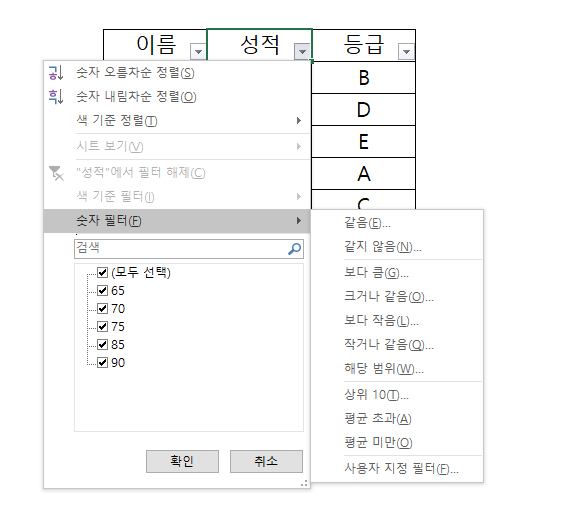
Task: Click the clear filter funnel icon
Action: click(57, 173)
